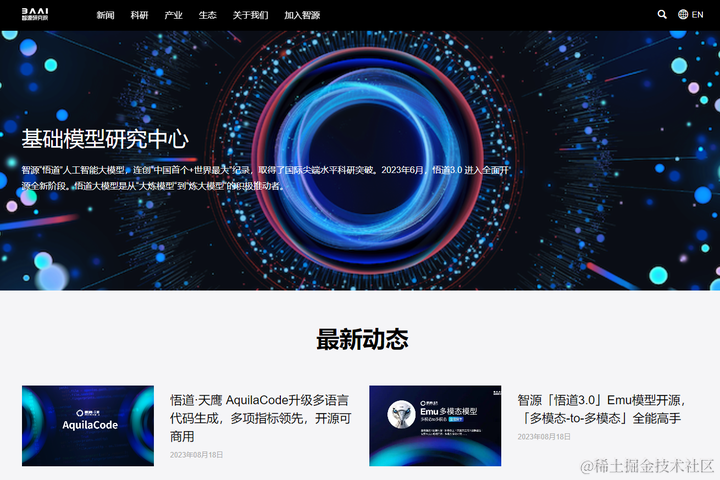Click the 基础模型研究中心 banner heading
720x480 pixels.
tap(105, 139)
